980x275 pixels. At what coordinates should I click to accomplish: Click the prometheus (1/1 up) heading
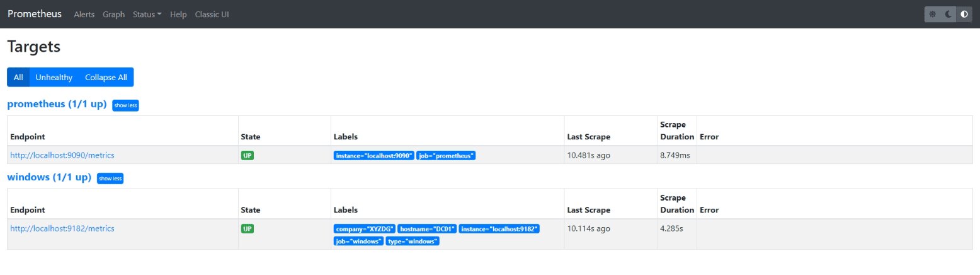[x=57, y=104]
